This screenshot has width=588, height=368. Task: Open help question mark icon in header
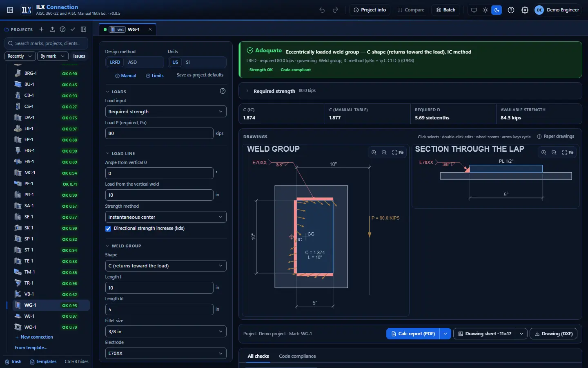click(x=511, y=10)
